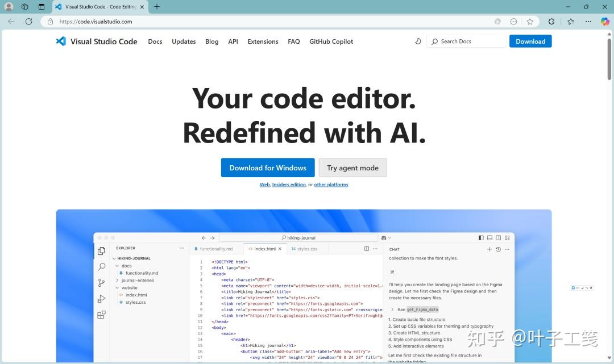Viewport: 614px width, 364px height.
Task: Open the Web link
Action: (x=265, y=185)
